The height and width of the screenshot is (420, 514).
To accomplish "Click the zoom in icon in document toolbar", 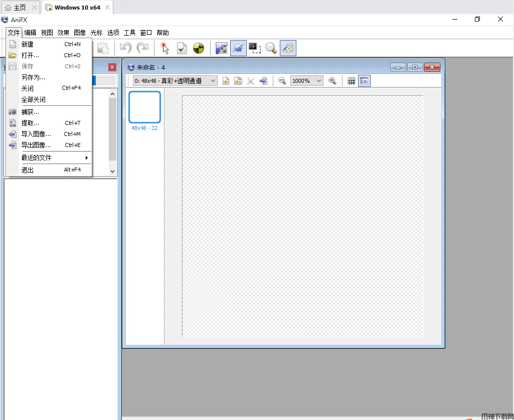I will coord(332,81).
